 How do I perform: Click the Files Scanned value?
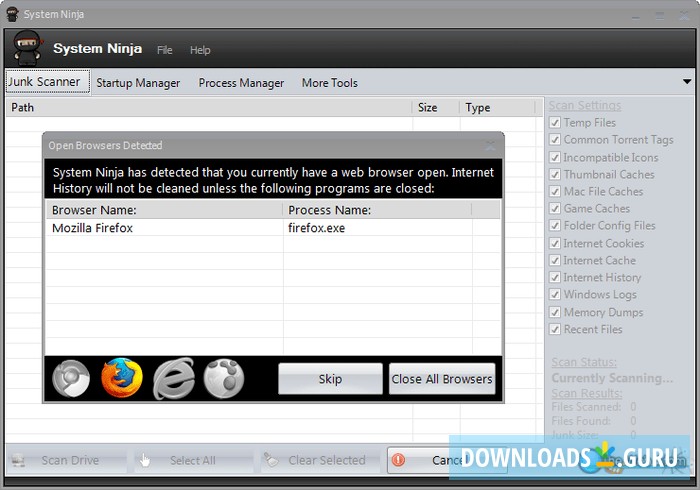(633, 407)
